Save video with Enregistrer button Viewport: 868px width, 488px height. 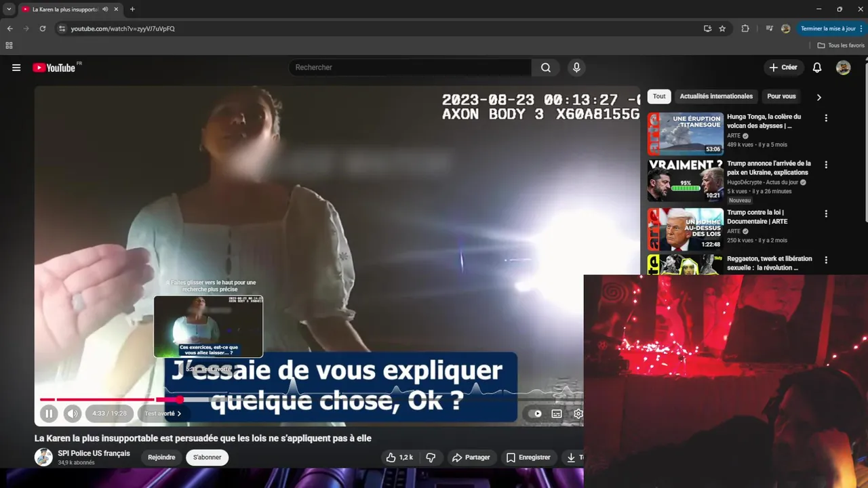click(528, 457)
